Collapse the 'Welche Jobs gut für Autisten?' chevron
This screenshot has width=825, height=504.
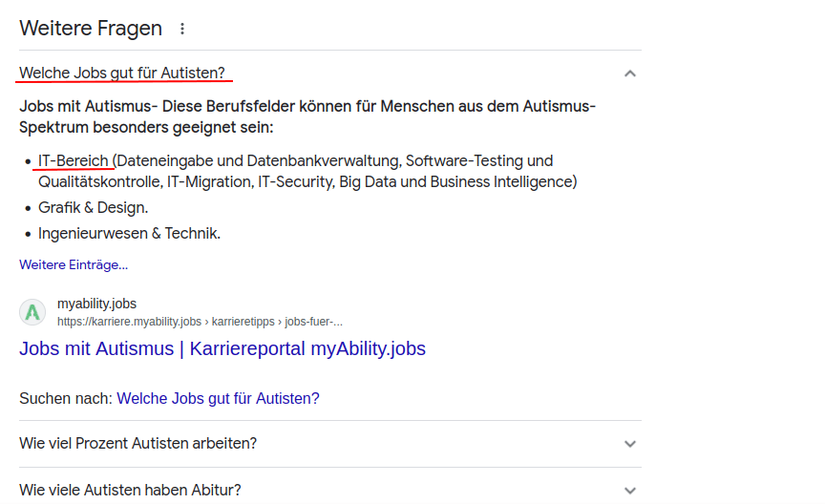pos(630,73)
